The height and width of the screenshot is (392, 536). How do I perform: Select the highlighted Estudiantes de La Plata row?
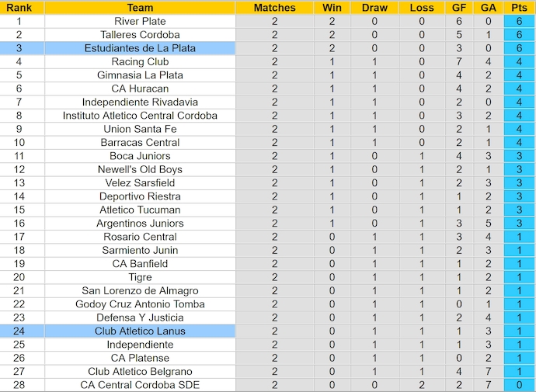[140, 48]
